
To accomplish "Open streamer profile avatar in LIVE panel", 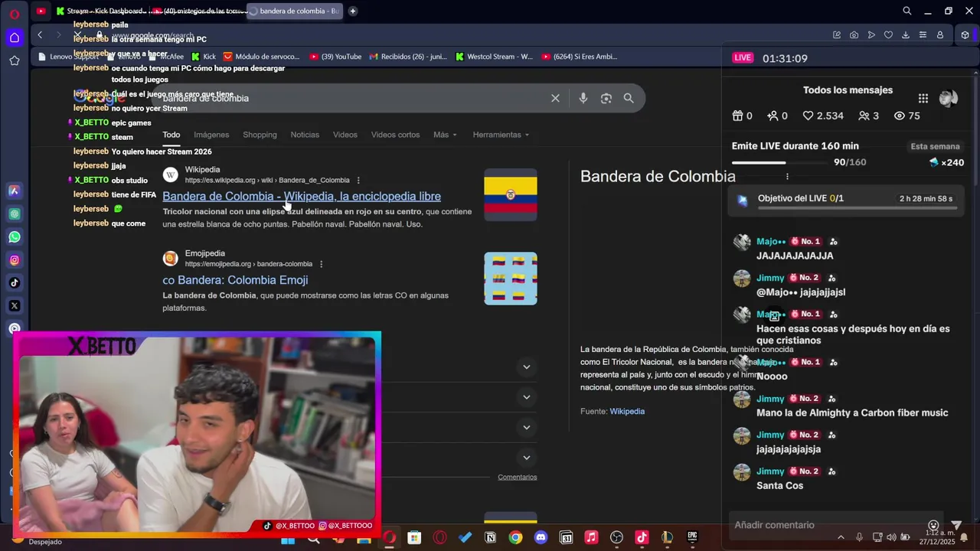I will (x=949, y=98).
